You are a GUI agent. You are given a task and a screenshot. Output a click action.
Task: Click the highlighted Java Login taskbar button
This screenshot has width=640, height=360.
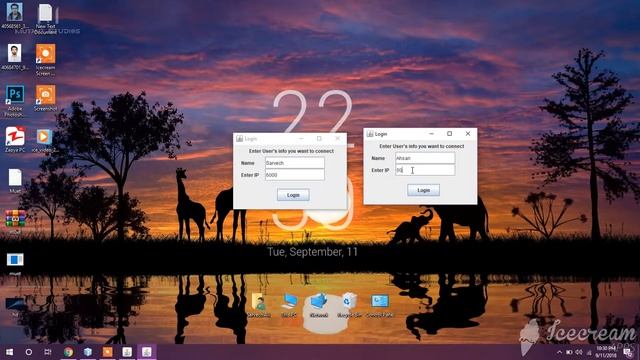tap(147, 352)
